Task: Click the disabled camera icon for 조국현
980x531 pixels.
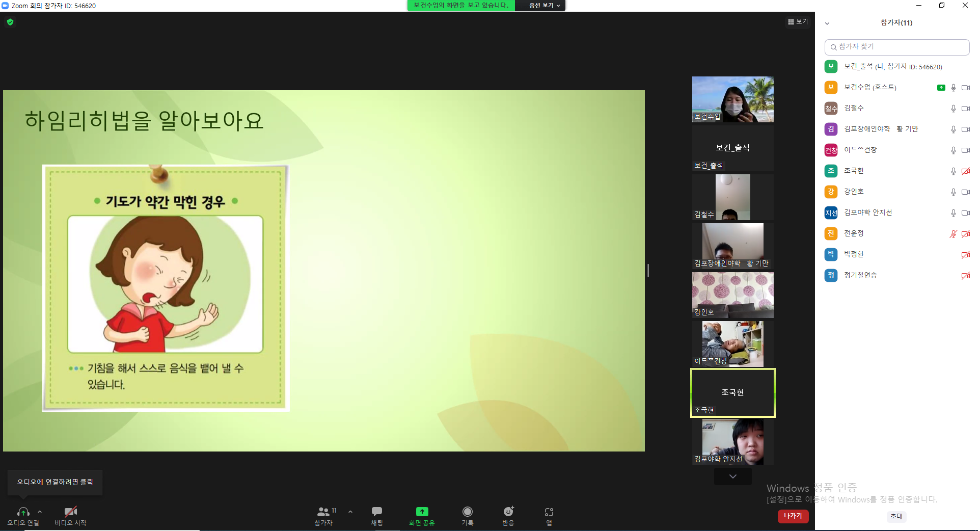Action: [966, 171]
